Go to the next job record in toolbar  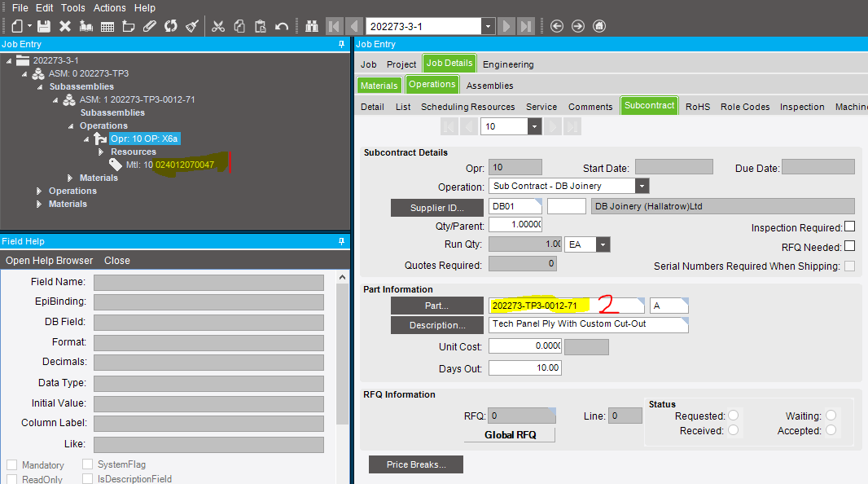[506, 26]
